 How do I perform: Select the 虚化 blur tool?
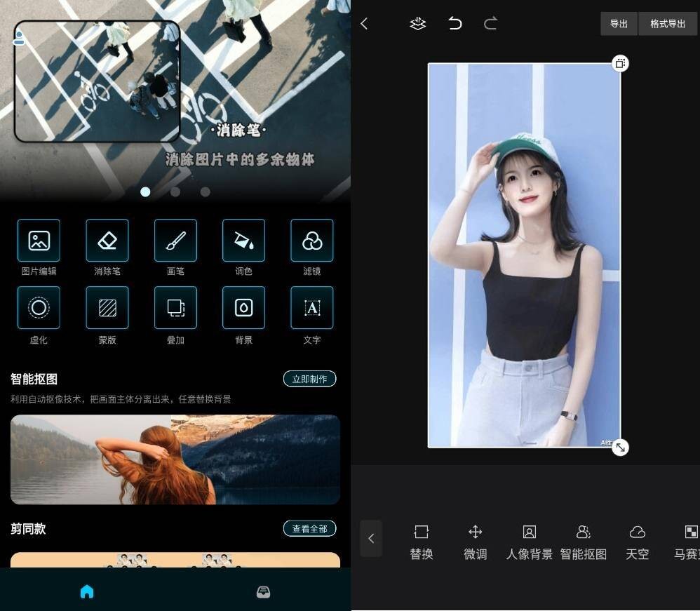tap(39, 308)
